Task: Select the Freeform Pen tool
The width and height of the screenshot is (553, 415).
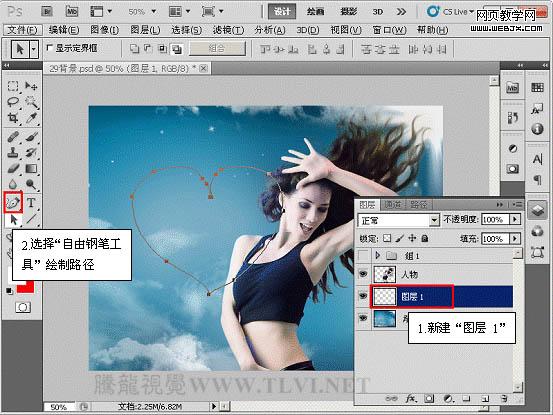Action: [13, 202]
